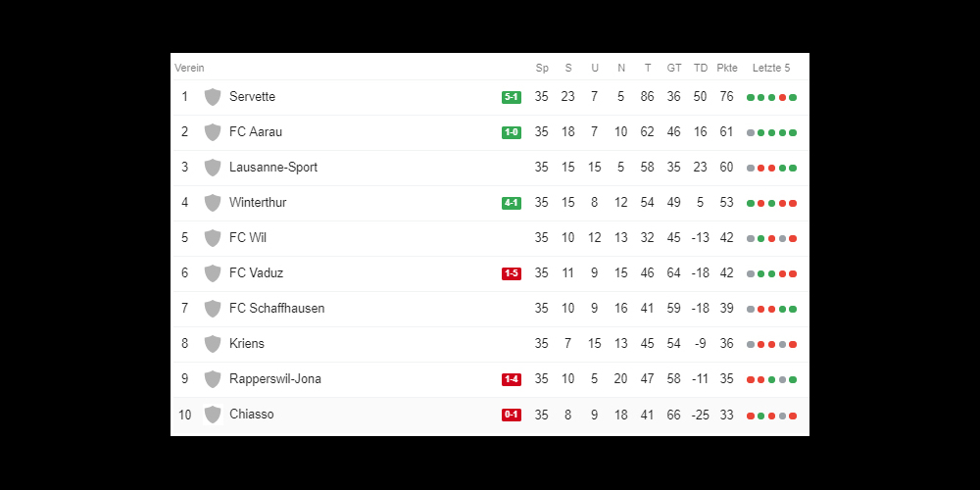Click the Kriens club shield icon
Image resolution: width=980 pixels, height=490 pixels.
point(213,344)
